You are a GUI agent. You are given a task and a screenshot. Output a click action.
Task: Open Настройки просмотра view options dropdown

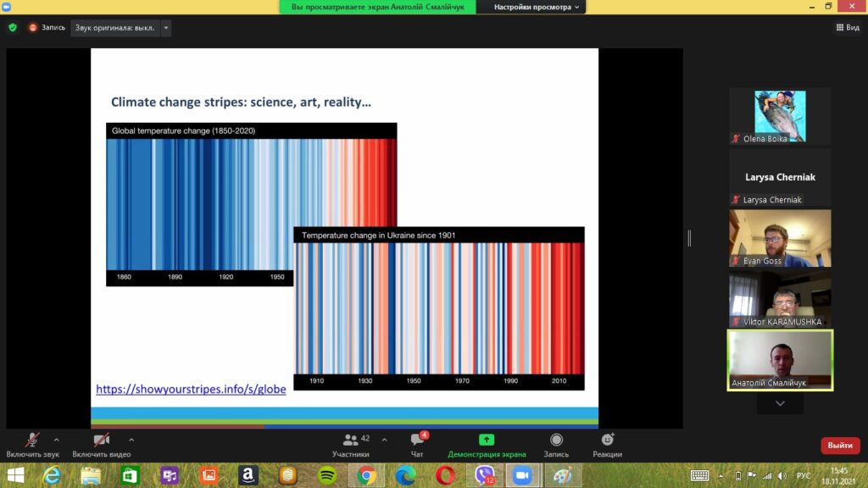point(537,7)
